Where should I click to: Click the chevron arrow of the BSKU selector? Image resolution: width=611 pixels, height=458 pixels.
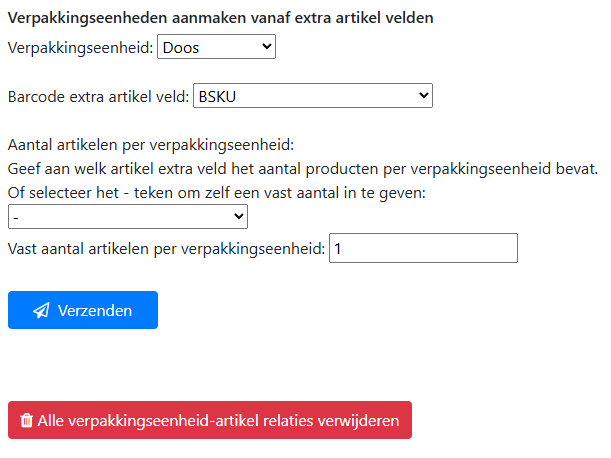pyautogui.click(x=423, y=96)
